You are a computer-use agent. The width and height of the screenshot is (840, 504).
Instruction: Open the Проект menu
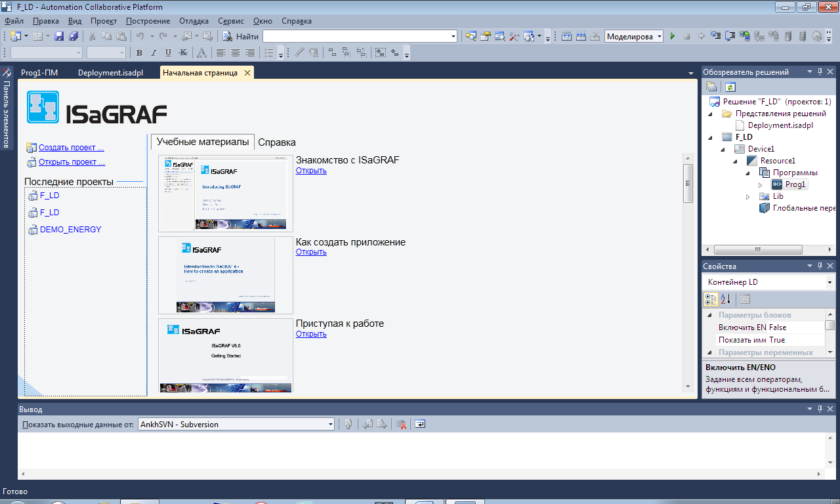pos(104,21)
